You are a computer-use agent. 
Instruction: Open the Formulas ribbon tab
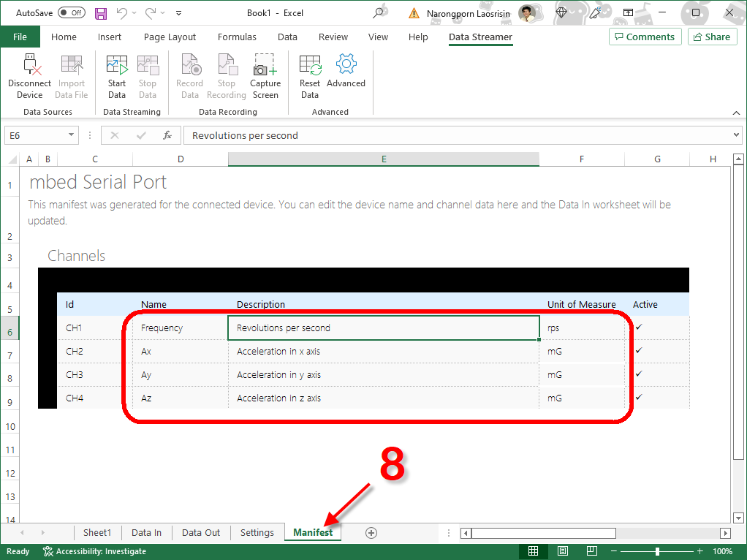tap(237, 37)
